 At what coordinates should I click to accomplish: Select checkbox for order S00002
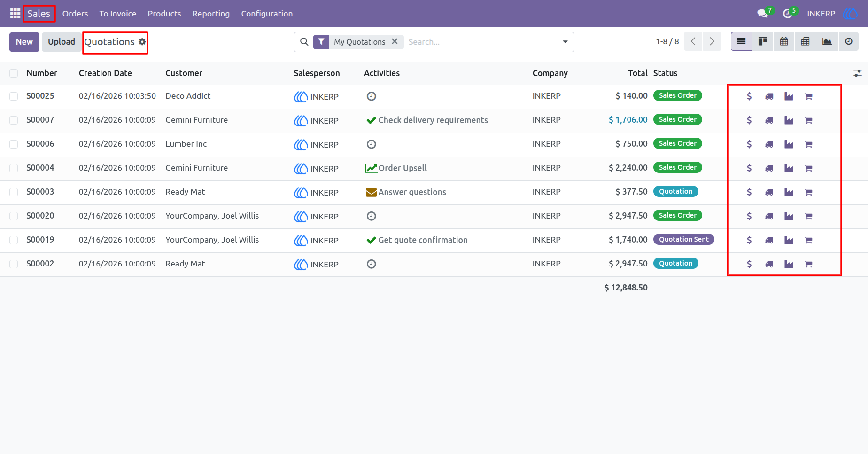[14, 264]
